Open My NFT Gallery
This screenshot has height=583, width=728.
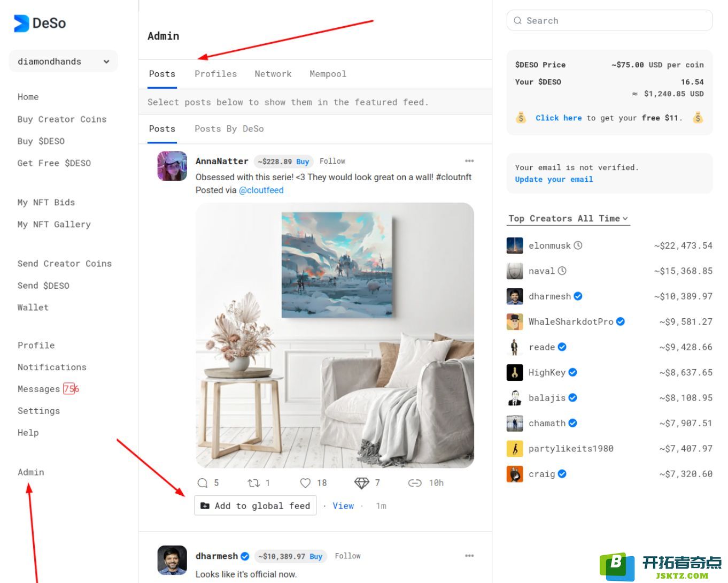point(54,224)
